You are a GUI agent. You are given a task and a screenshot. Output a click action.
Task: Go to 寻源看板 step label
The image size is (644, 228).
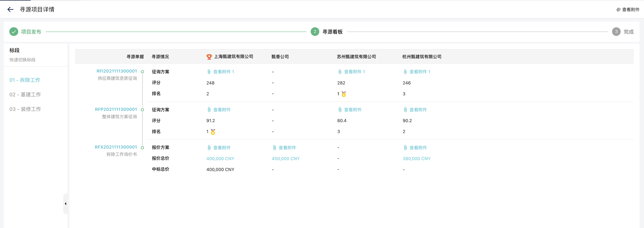point(332,32)
